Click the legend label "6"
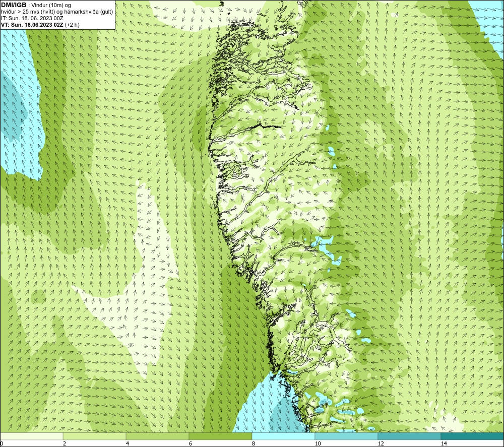The height and width of the screenshot is (447, 504). coord(191,443)
